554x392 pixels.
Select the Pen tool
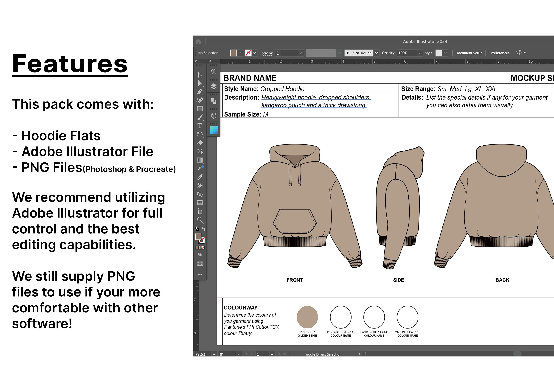(x=200, y=92)
